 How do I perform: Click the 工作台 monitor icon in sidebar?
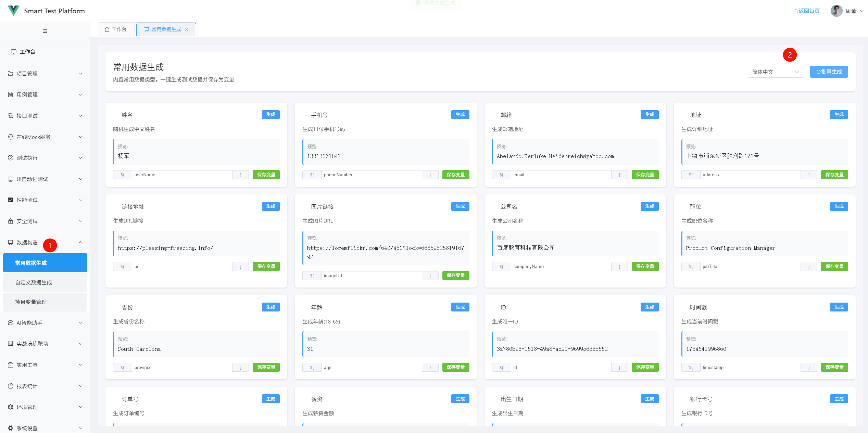[14, 52]
